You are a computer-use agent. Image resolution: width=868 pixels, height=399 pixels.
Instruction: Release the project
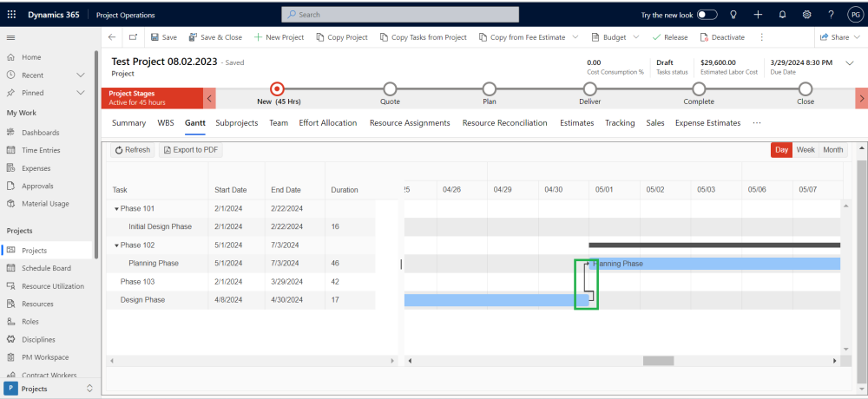tap(670, 37)
